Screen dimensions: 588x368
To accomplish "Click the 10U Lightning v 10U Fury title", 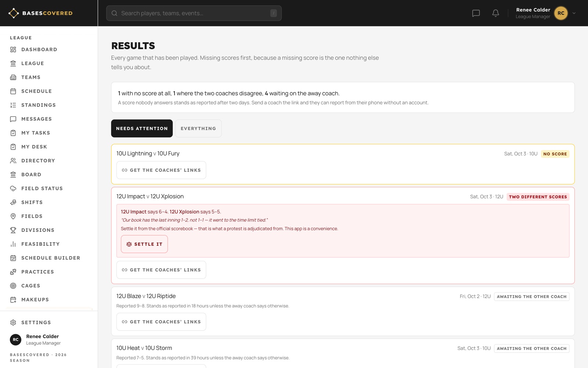I will 148,153.
